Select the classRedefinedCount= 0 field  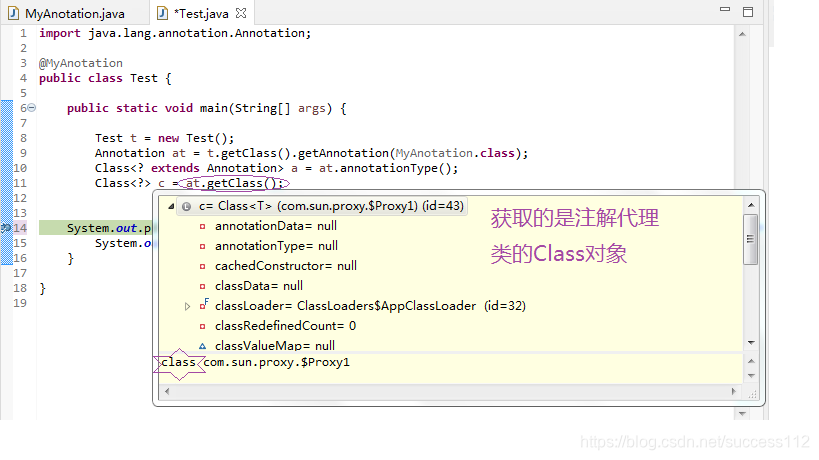[285, 326]
